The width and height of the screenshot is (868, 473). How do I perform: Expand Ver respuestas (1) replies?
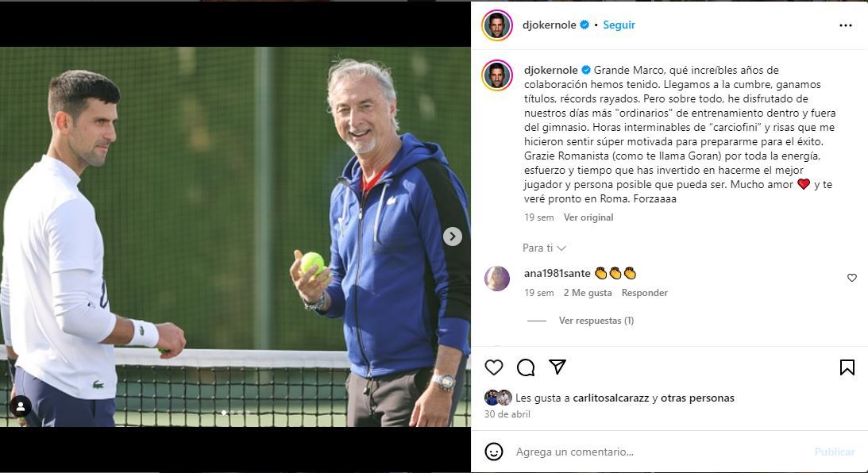click(x=596, y=321)
